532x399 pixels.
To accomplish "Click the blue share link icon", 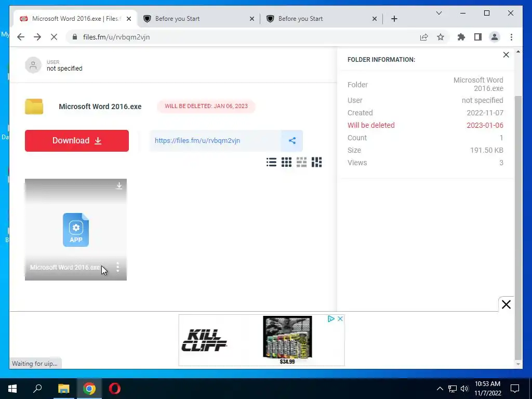I will point(292,140).
